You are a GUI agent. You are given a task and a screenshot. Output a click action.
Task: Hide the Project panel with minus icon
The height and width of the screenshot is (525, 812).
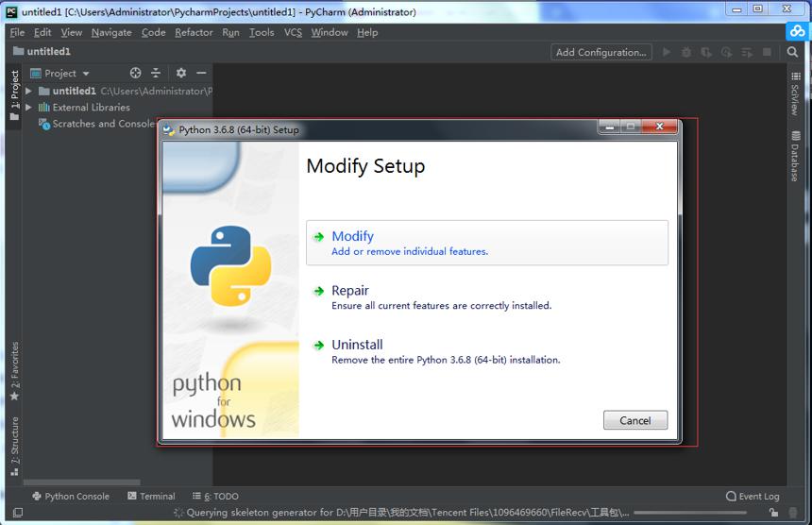pyautogui.click(x=201, y=73)
